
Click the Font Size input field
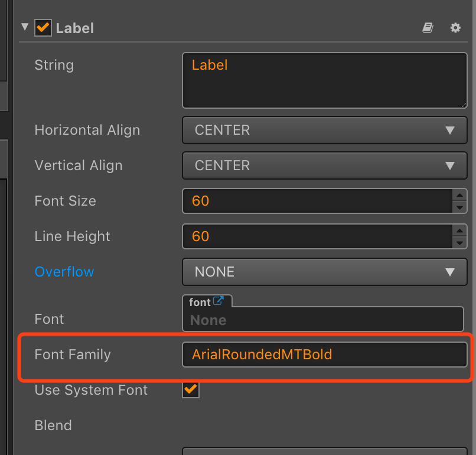(x=317, y=201)
